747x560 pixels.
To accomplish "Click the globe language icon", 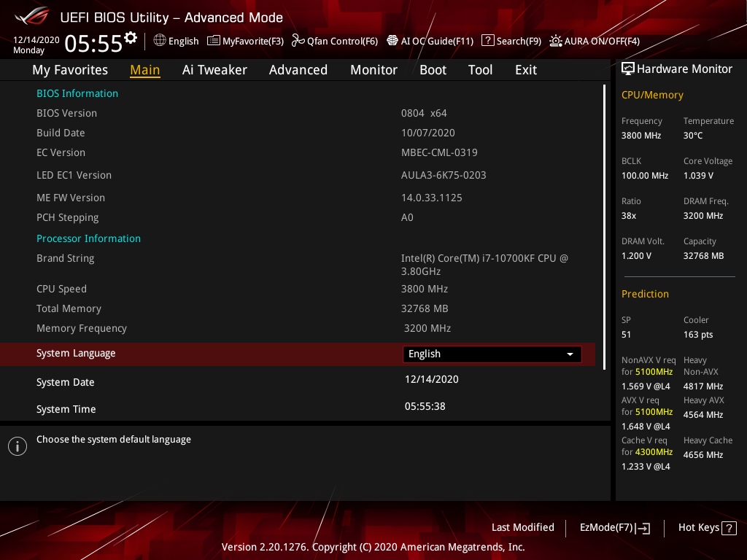I will click(160, 41).
